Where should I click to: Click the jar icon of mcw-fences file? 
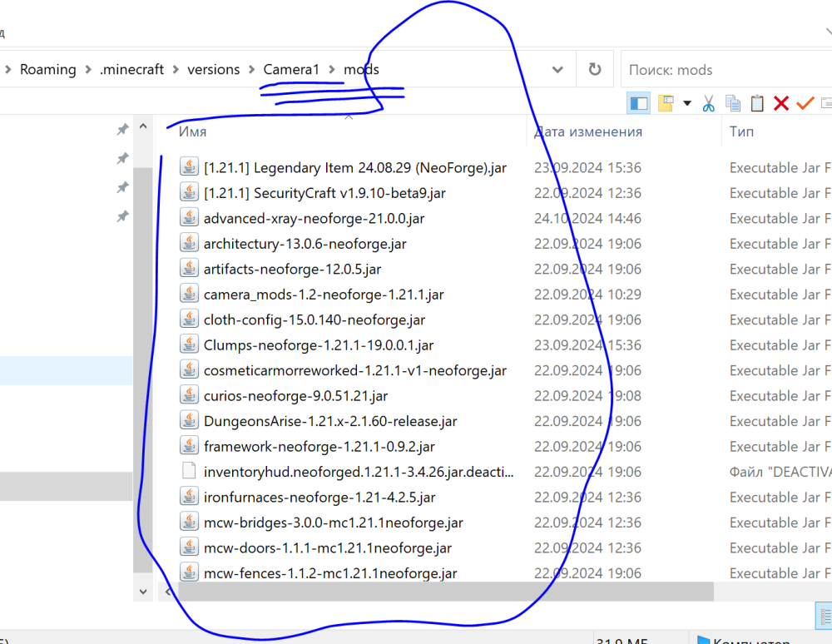tap(189, 572)
